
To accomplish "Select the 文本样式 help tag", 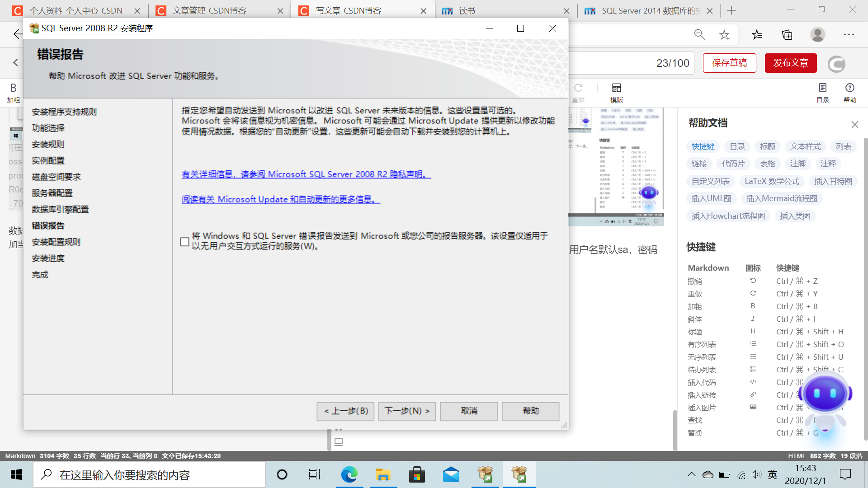I will click(805, 147).
